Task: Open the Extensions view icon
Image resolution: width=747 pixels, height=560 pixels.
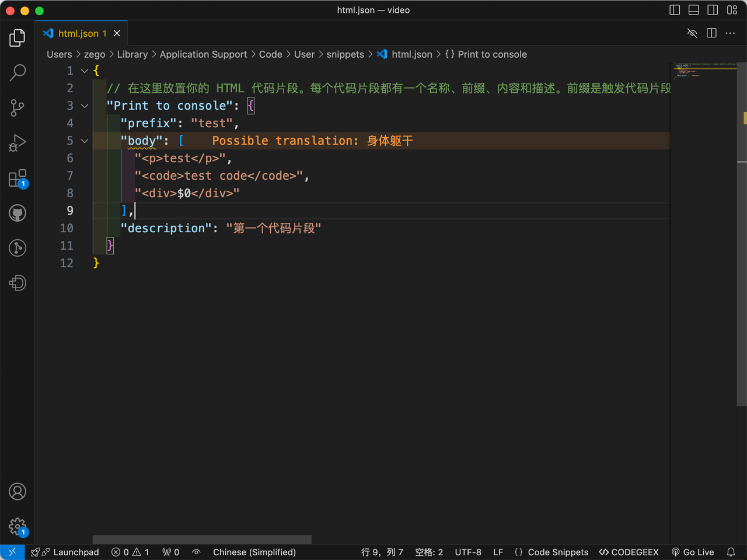Action: pyautogui.click(x=18, y=178)
